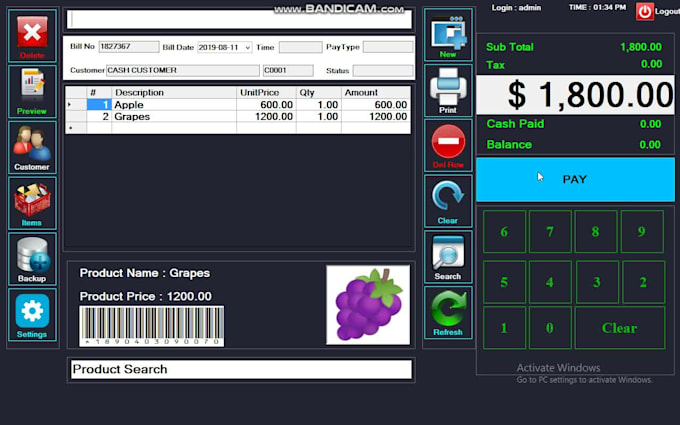The height and width of the screenshot is (425, 680).
Task: Tap keypad number 2
Action: coord(644,282)
